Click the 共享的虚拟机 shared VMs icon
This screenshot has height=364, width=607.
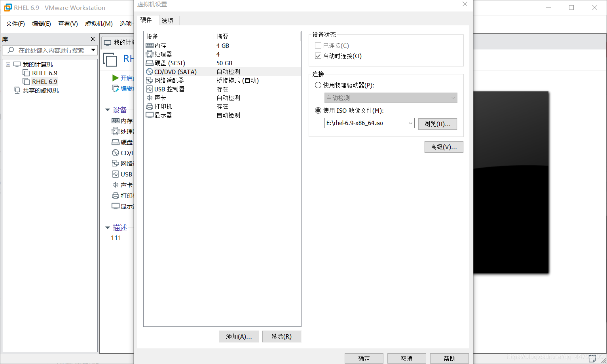(17, 90)
